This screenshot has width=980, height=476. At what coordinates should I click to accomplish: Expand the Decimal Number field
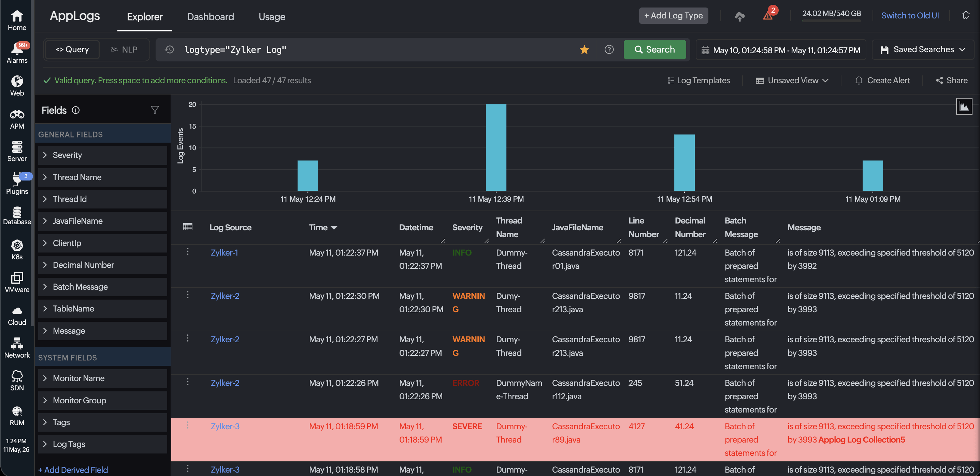103,265
